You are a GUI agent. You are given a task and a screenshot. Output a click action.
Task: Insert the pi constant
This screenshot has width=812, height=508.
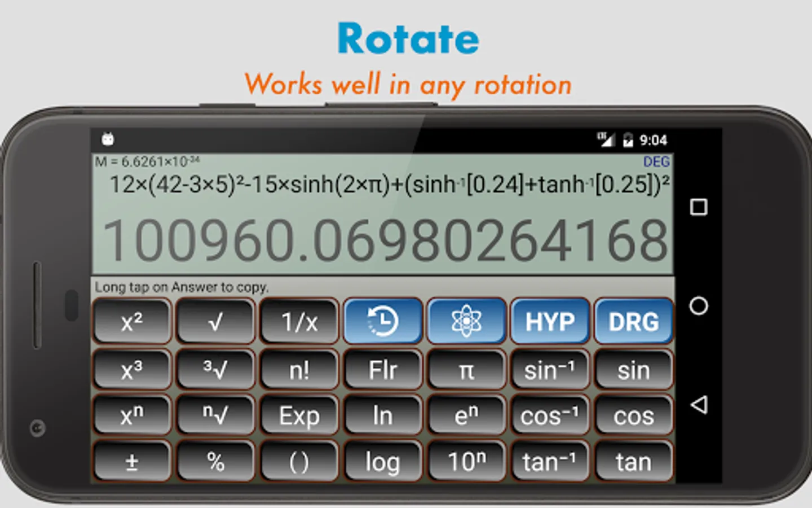(466, 370)
